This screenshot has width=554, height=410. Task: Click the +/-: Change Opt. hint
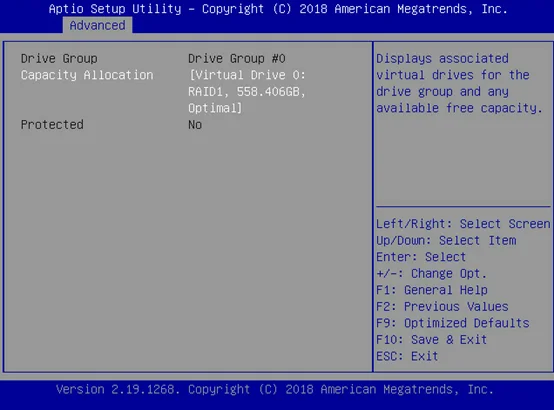coord(431,274)
